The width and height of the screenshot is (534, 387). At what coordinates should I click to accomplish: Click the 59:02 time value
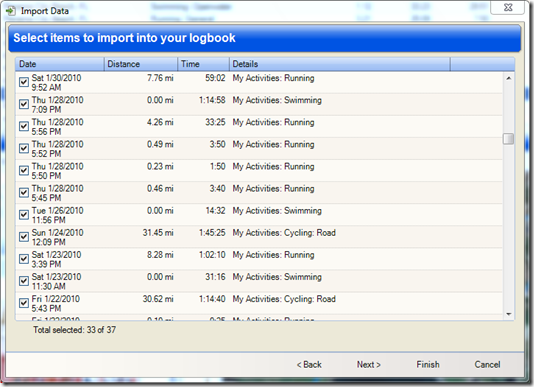pyautogui.click(x=215, y=78)
